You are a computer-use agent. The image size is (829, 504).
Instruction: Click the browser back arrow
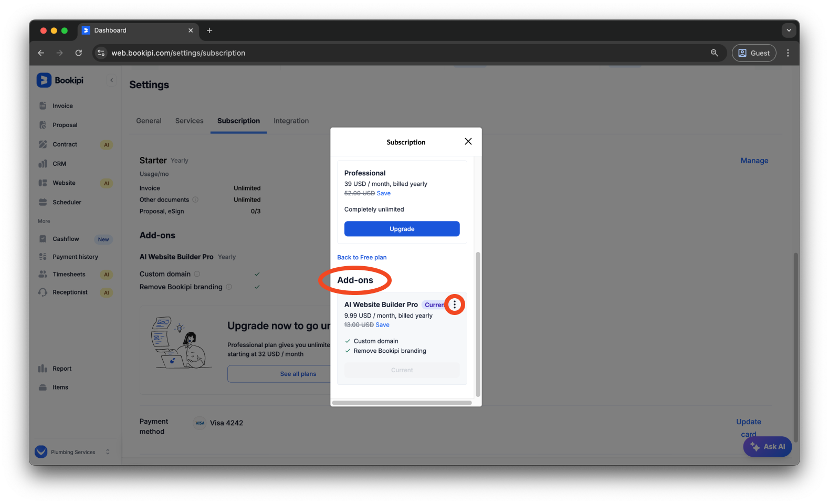tap(41, 53)
